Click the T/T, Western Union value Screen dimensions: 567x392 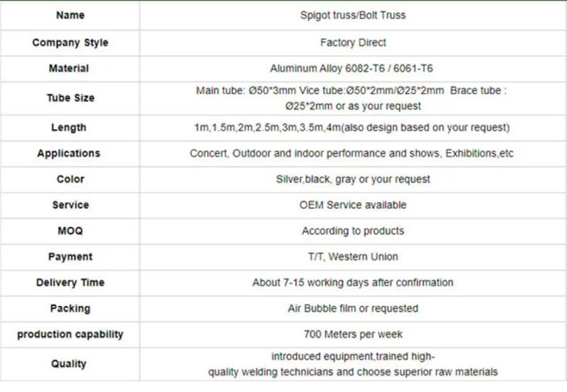pyautogui.click(x=353, y=257)
